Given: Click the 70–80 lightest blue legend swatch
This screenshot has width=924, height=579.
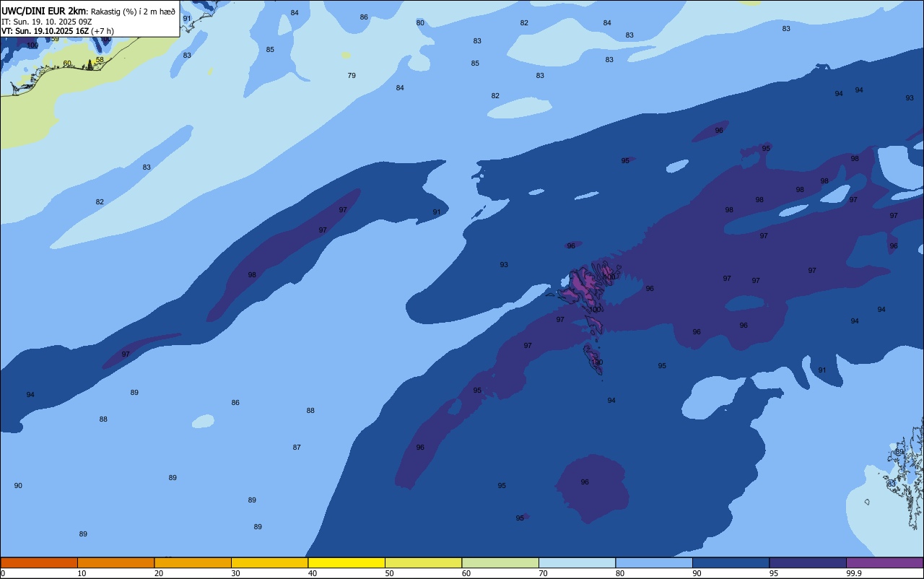Looking at the screenshot, I should [x=577, y=562].
